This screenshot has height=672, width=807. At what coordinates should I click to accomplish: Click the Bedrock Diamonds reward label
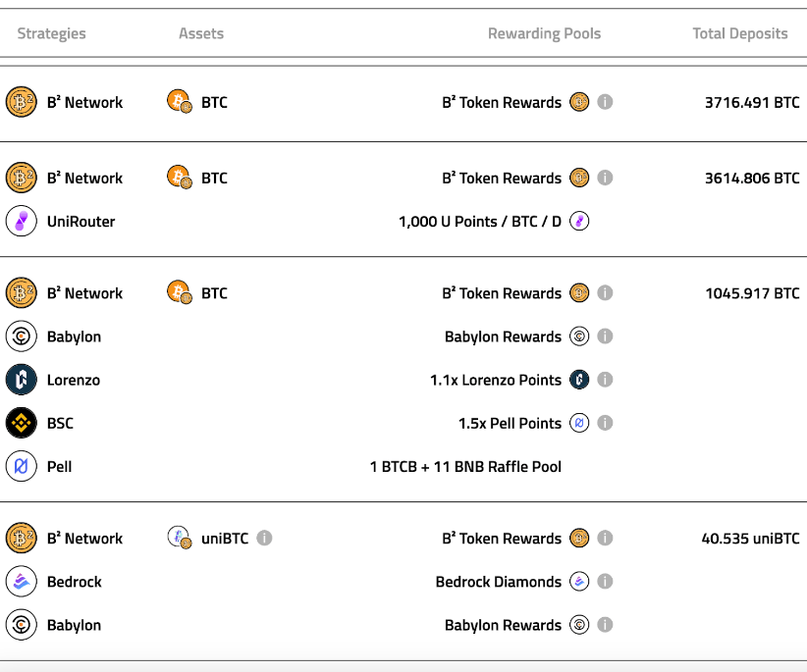pyautogui.click(x=498, y=582)
